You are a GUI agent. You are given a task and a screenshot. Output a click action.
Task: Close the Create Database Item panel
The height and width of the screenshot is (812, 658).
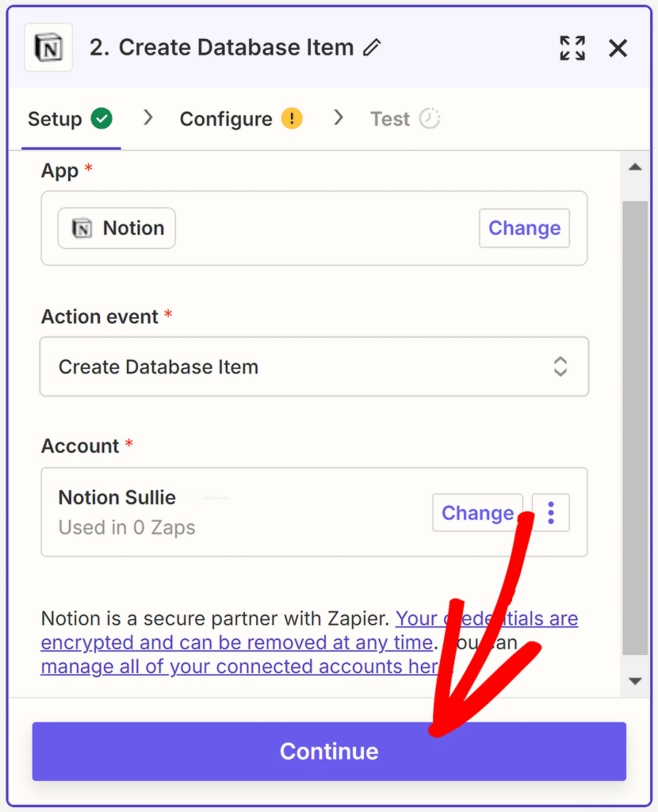coord(618,48)
